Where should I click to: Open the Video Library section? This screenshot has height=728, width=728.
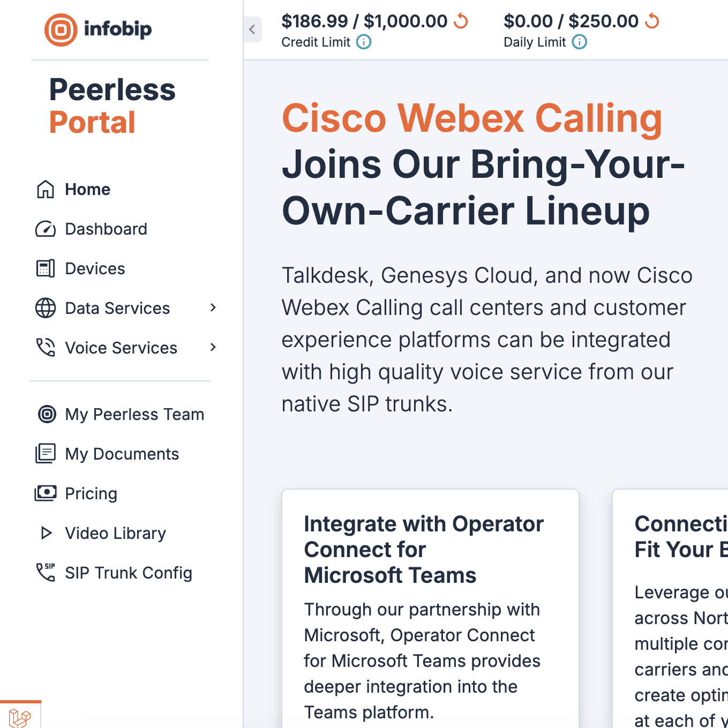(x=115, y=533)
